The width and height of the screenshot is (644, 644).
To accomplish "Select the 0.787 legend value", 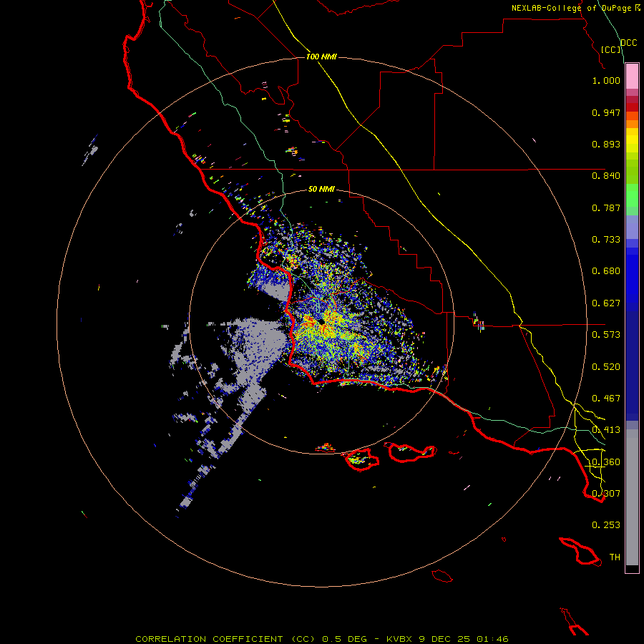I will pyautogui.click(x=606, y=208).
